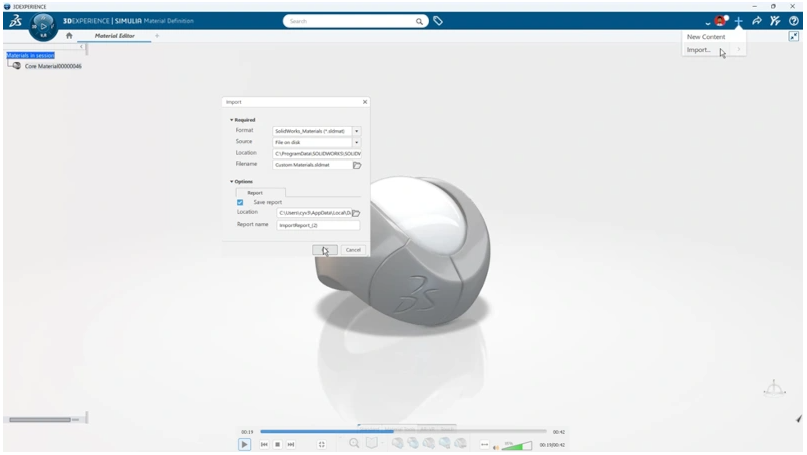The image size is (807, 455).
Task: Click the book icon in bottom toolbar
Action: click(372, 443)
